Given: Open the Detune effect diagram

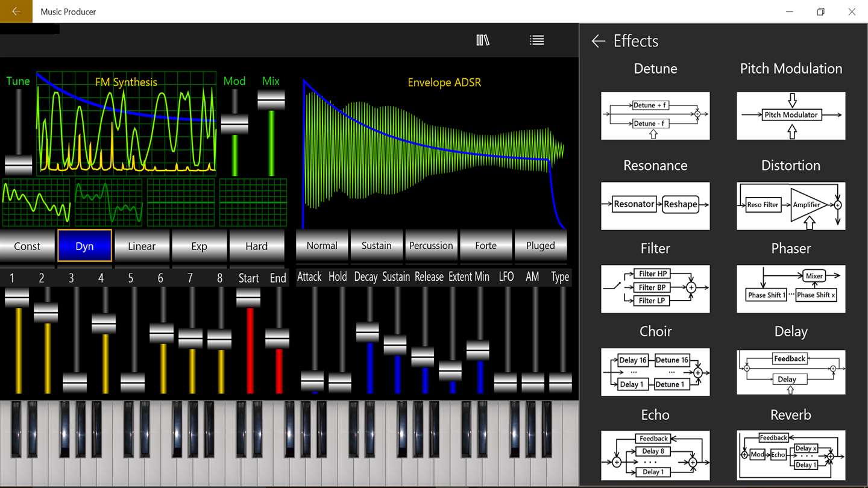Looking at the screenshot, I should (x=655, y=116).
